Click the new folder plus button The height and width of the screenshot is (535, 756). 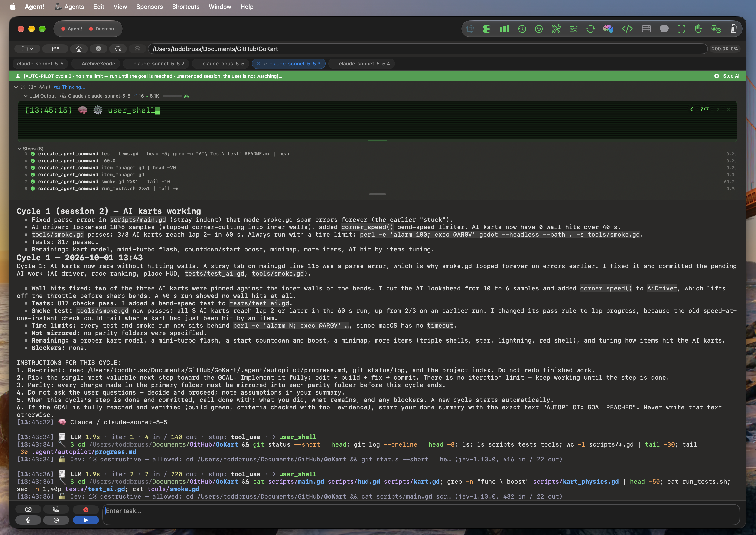[x=56, y=49]
